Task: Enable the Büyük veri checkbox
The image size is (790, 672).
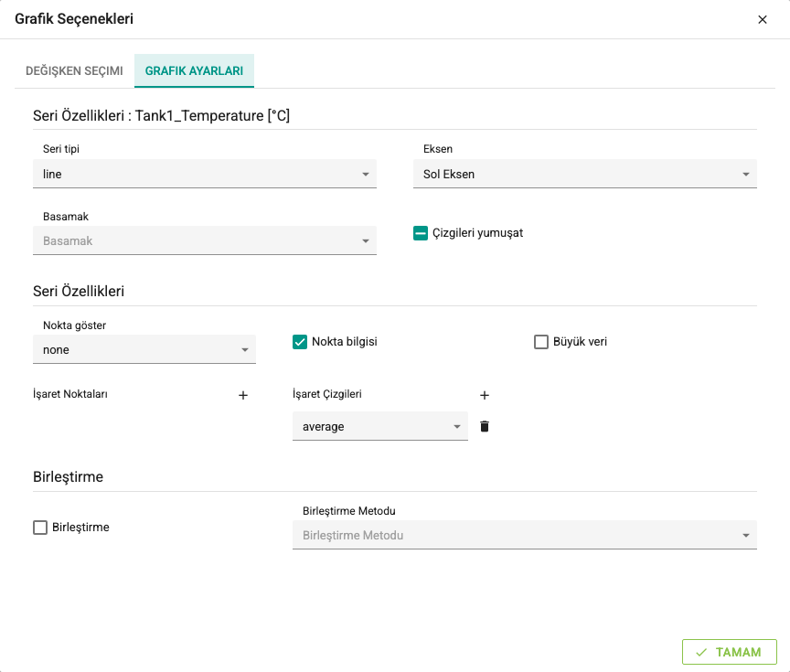Action: (541, 342)
